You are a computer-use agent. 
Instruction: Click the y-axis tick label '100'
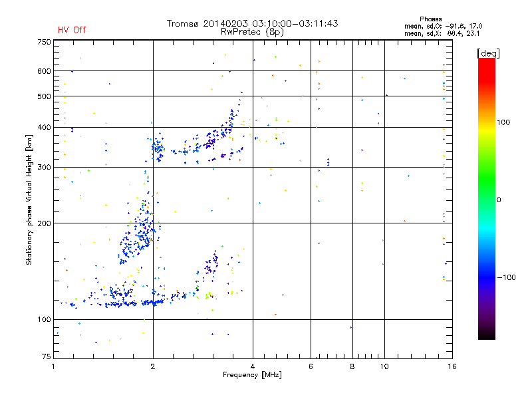44,320
